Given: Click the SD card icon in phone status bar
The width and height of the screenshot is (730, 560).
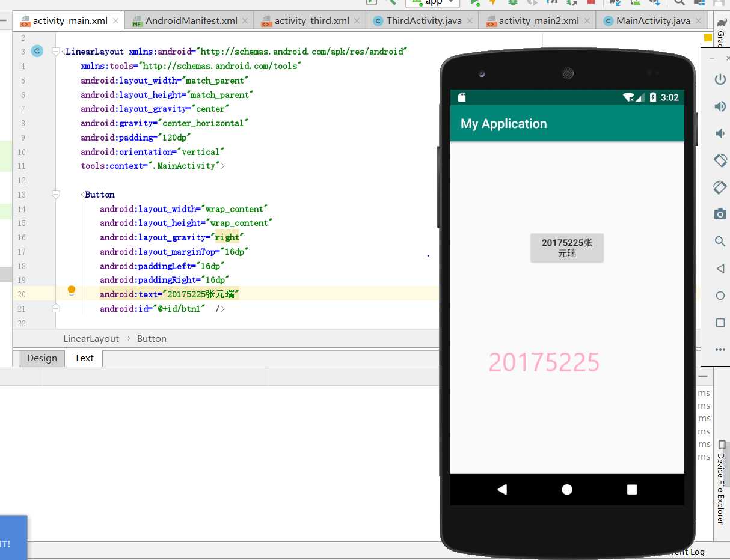Looking at the screenshot, I should (462, 97).
